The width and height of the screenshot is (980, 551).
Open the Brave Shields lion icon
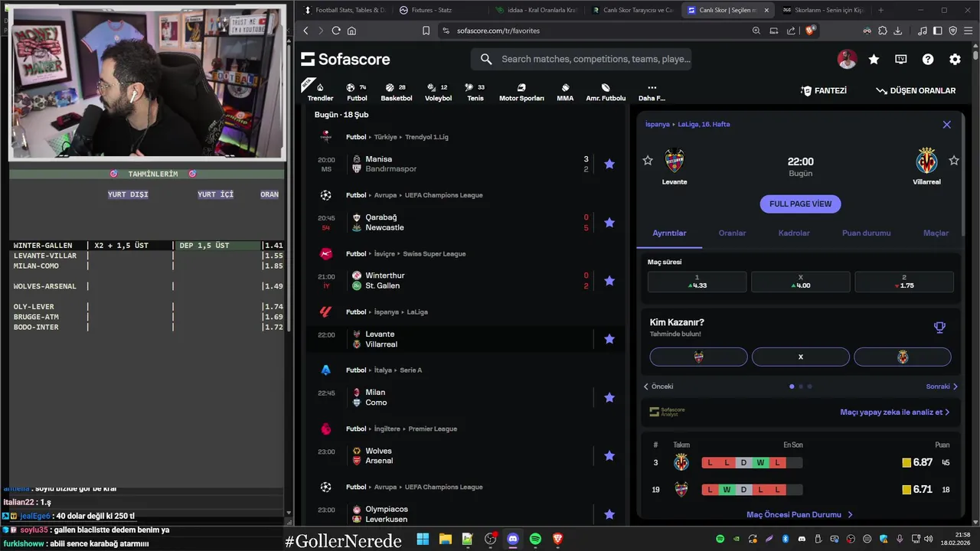811,31
